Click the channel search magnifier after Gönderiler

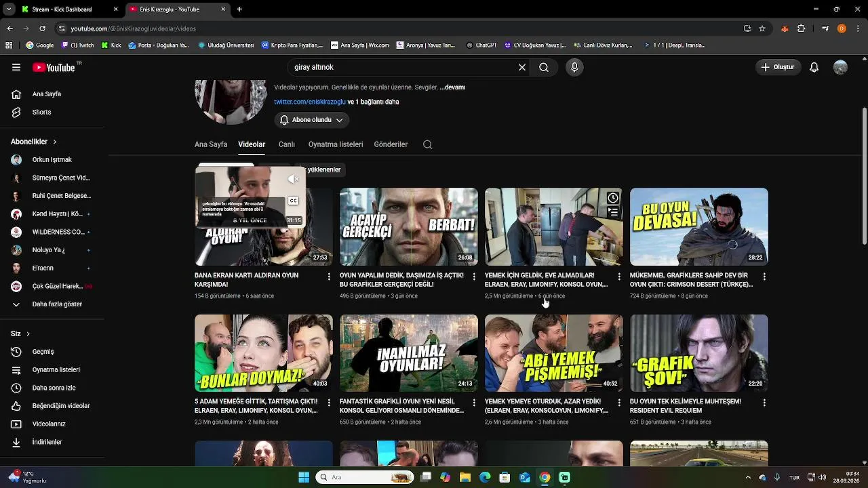[427, 144]
